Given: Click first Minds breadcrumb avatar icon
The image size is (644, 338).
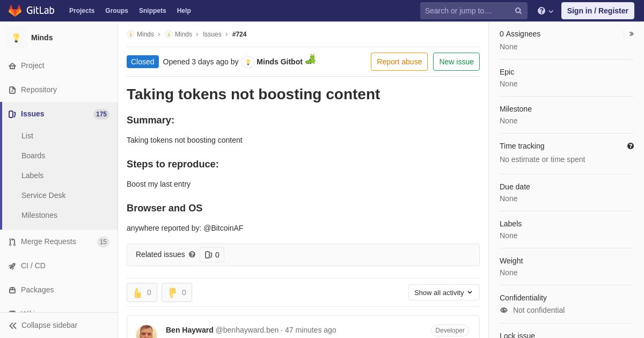Looking at the screenshot, I should point(130,34).
